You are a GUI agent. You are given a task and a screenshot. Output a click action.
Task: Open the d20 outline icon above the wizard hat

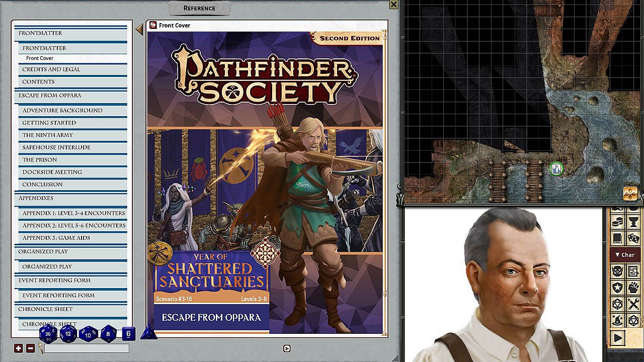pos(618,304)
